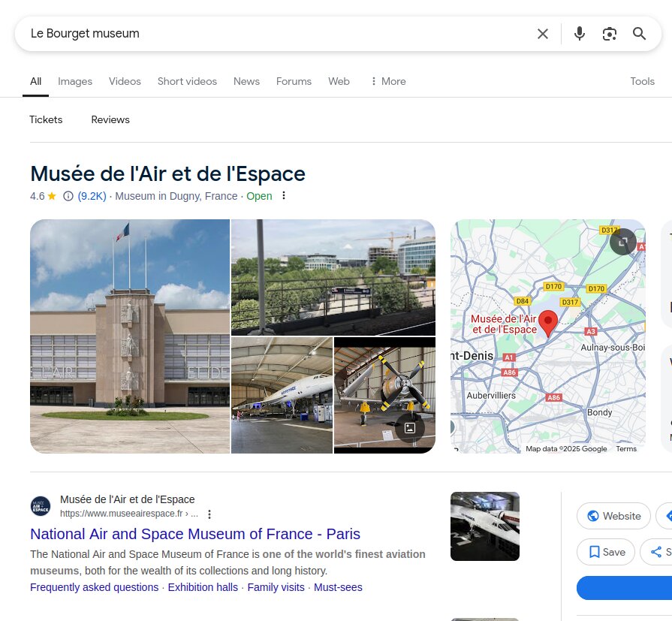Image resolution: width=672 pixels, height=621 pixels.
Task: Click the voice search microphone icon
Action: pos(579,34)
